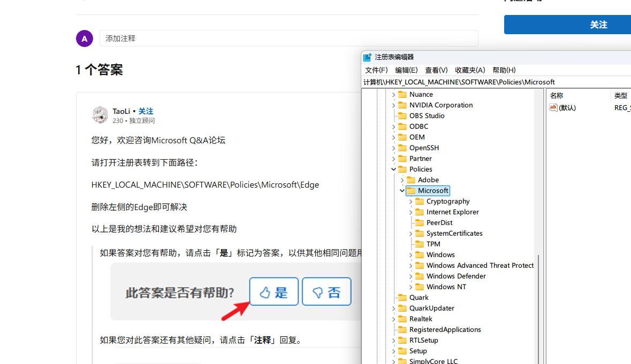Expand the ODBC key
Image resolution: width=631 pixels, height=364 pixels.
click(393, 127)
